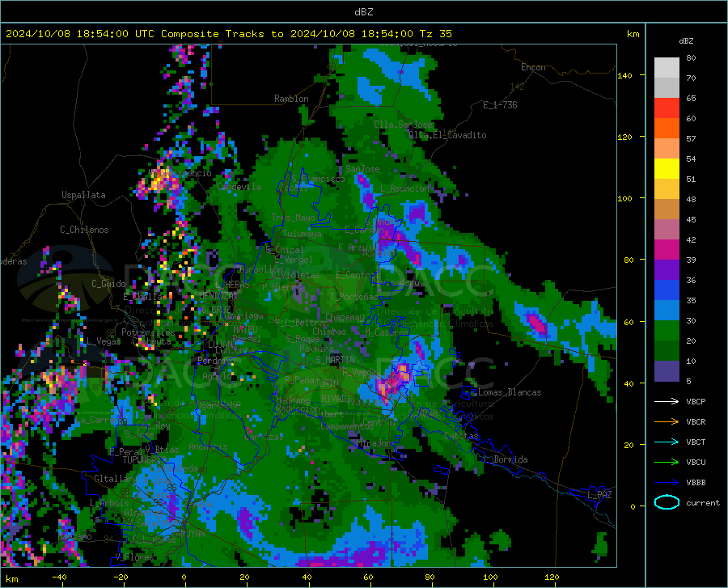Image resolution: width=728 pixels, height=588 pixels.
Task: Click the Tres_Mayo place label
Action: pyautogui.click(x=293, y=218)
